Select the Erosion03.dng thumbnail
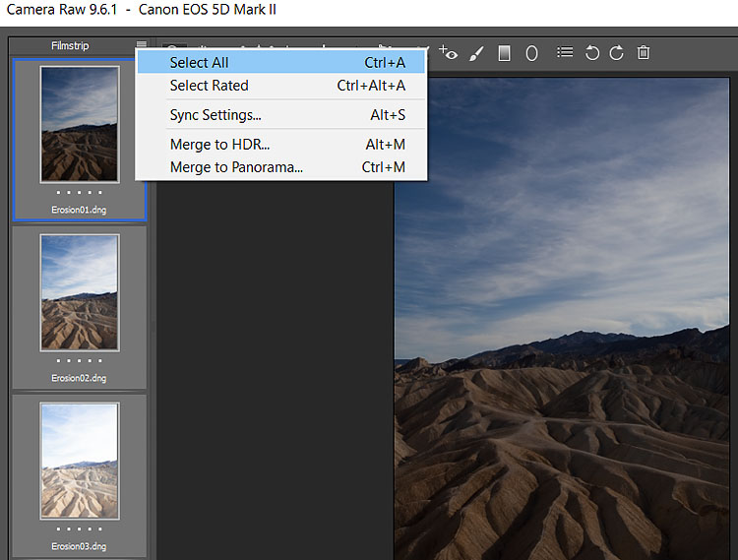Screen dimensions: 738x560 [x=80, y=462]
